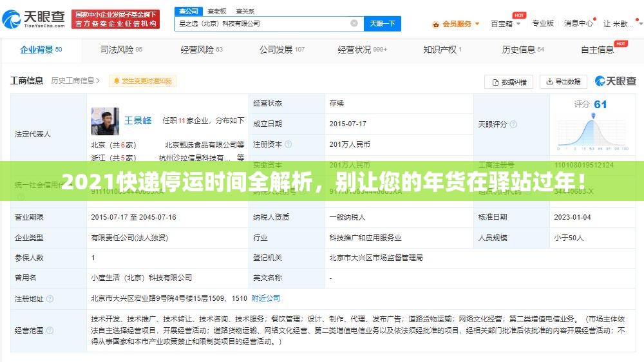Open legal representative 王景峰's profile link
This screenshot has width=644, height=362.
[x=138, y=120]
